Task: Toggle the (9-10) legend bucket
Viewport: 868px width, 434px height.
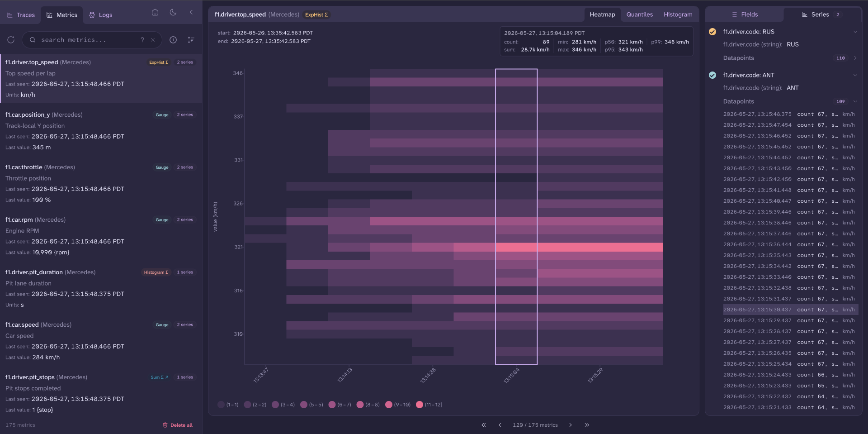Action: click(x=398, y=405)
